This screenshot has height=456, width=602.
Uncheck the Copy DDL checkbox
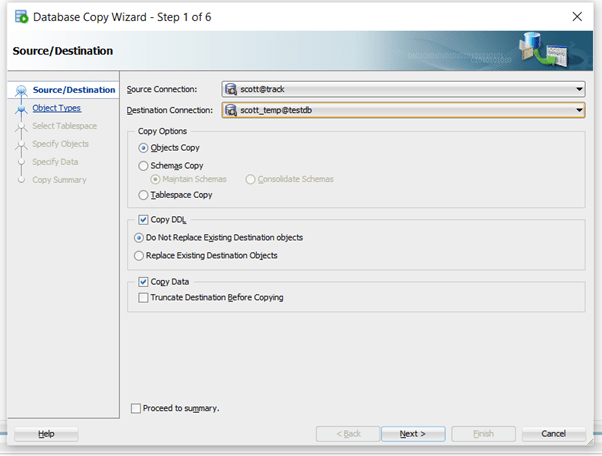click(144, 220)
